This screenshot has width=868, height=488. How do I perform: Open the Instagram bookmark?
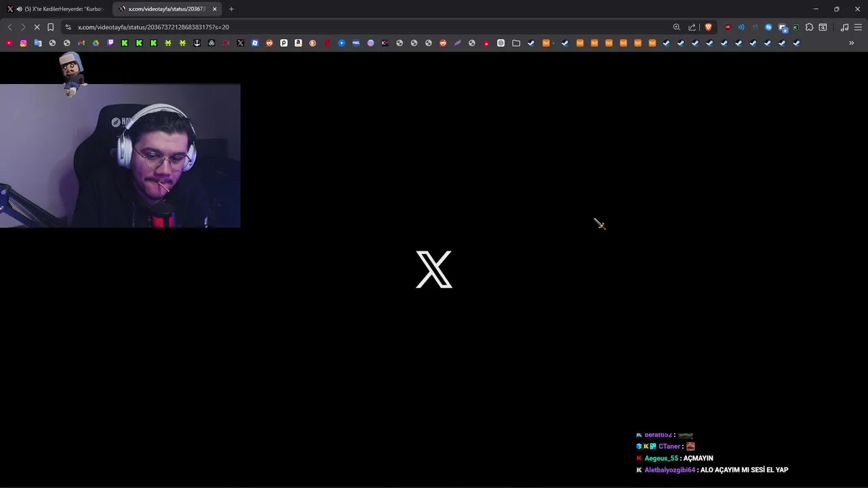(23, 43)
